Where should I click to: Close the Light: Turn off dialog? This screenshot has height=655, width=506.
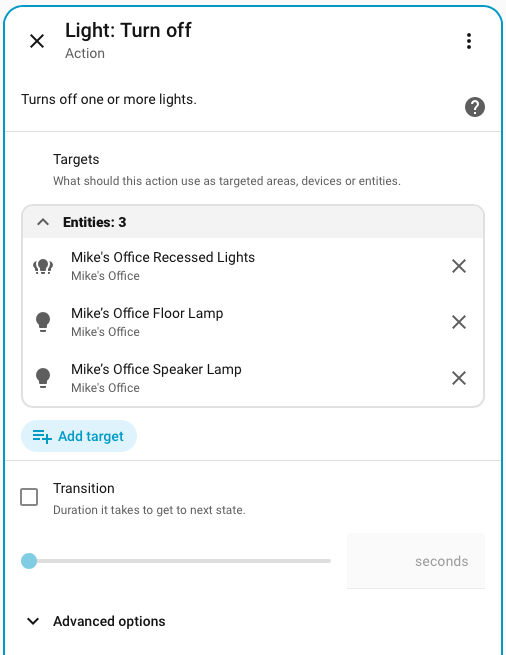coord(37,41)
